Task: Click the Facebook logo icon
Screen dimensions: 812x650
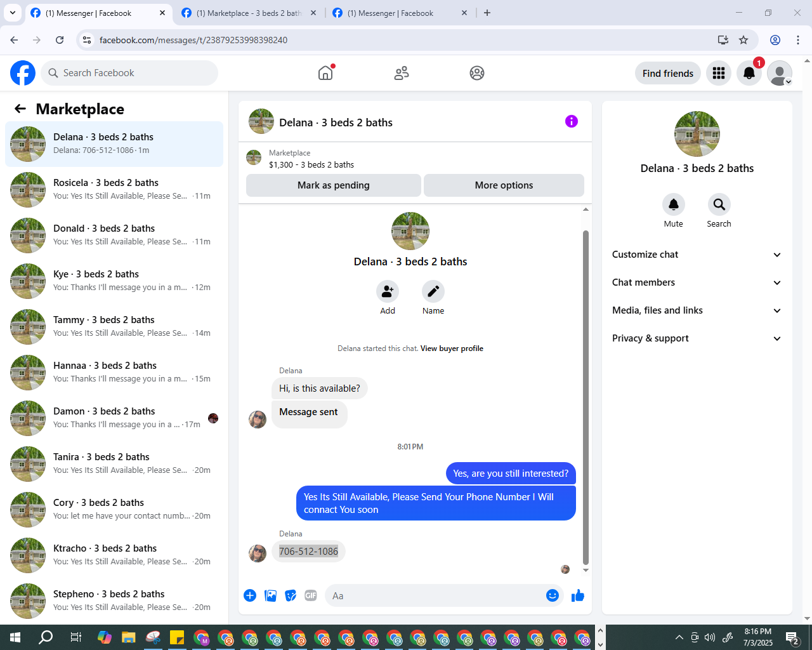Action: 23,73
